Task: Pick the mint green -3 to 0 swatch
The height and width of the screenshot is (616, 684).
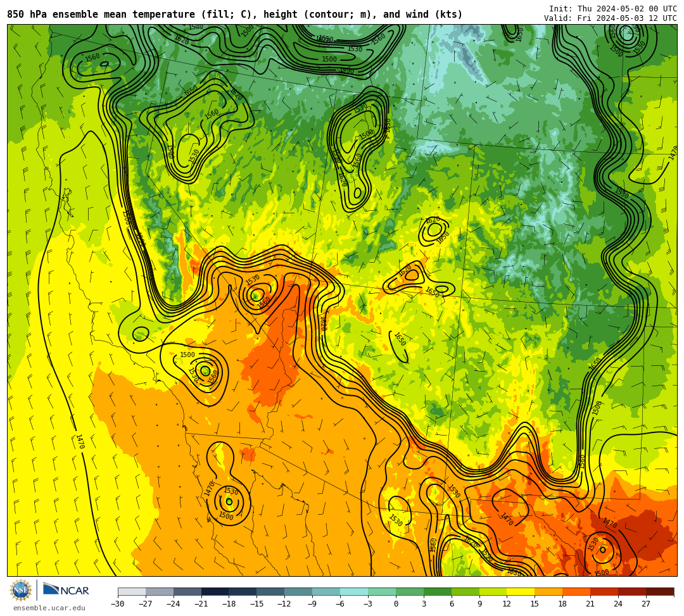Action: (x=382, y=591)
